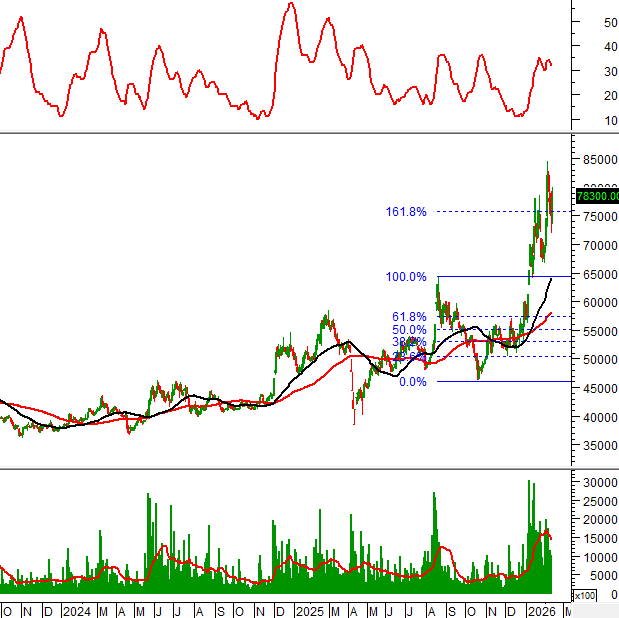The image size is (619, 618).
Task: Click the 50 level on oscillator axis
Action: point(584,22)
